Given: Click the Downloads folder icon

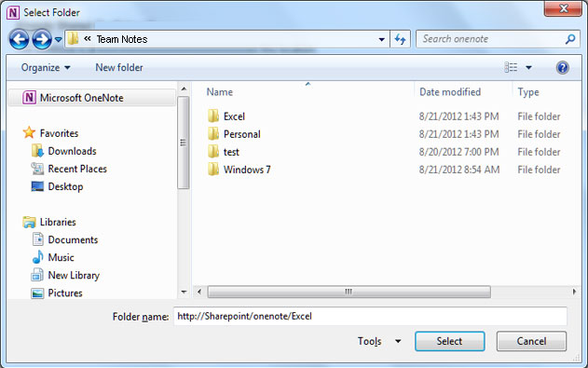Looking at the screenshot, I should [37, 151].
